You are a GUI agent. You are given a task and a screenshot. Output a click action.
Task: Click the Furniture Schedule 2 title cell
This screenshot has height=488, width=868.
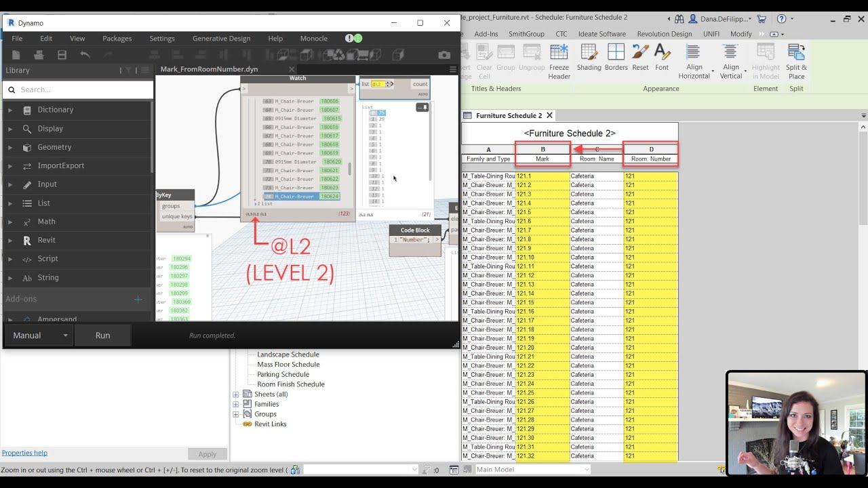tap(570, 134)
